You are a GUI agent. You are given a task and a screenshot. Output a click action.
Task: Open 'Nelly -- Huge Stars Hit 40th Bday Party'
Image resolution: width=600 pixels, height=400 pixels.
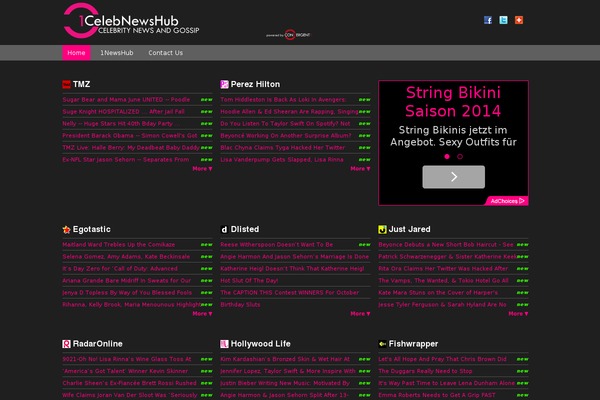tap(119, 124)
